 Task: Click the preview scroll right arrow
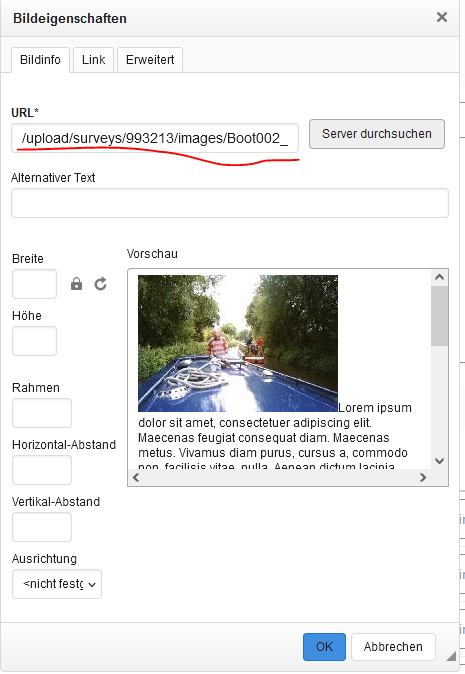423,477
